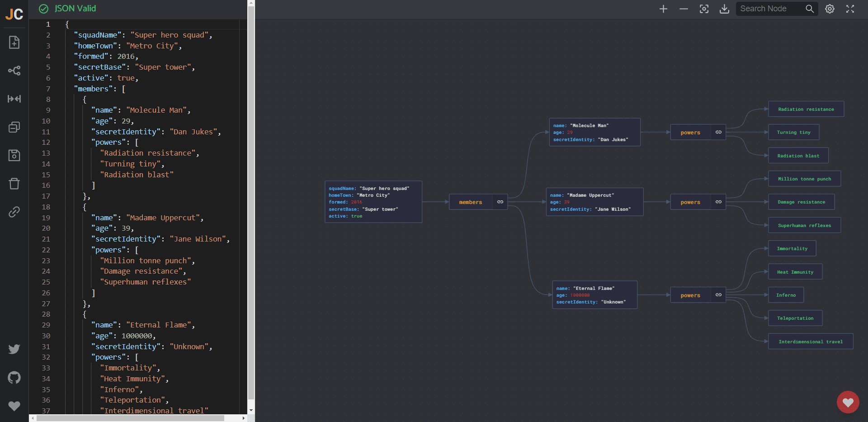
Task: Click the Damage resistance node
Action: [x=802, y=202]
